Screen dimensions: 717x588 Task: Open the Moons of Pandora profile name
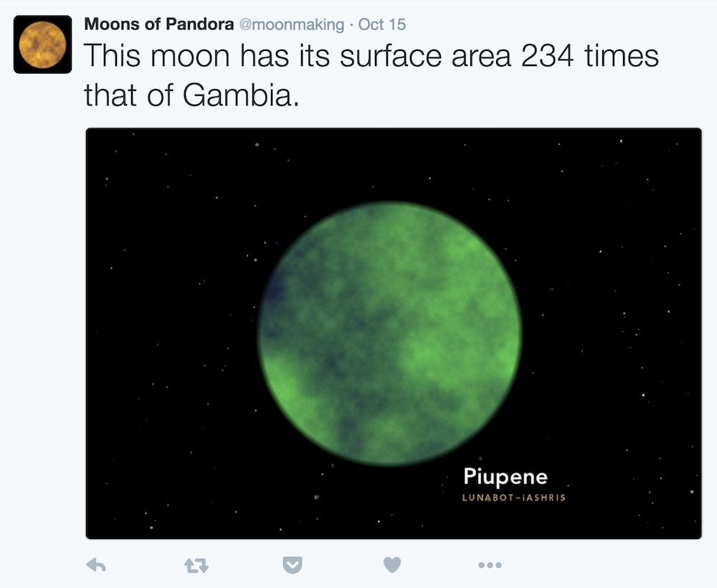tap(158, 24)
